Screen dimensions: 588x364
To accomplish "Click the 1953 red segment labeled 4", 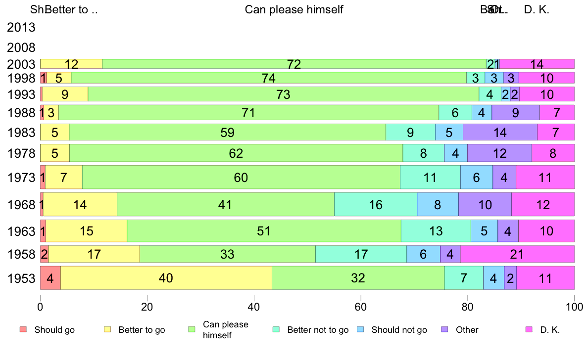I will click(50, 278).
